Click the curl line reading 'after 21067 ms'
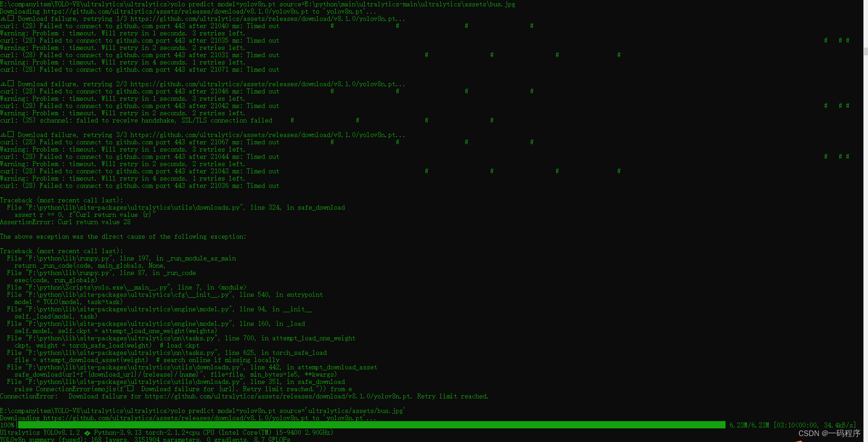The width and height of the screenshot is (868, 442). tap(140, 142)
